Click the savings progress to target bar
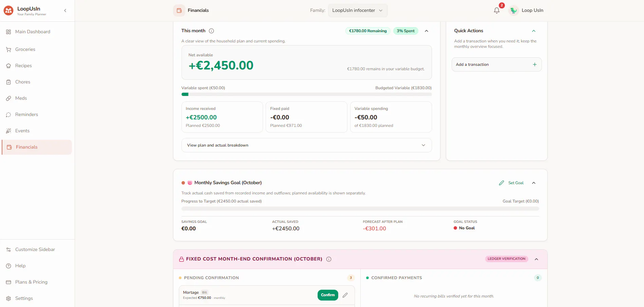The image size is (644, 307). (360, 209)
